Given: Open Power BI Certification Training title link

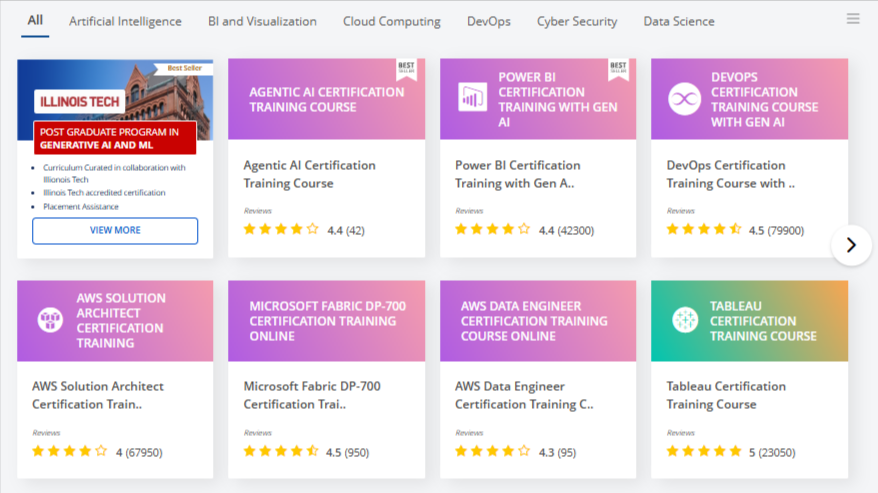Looking at the screenshot, I should 517,174.
